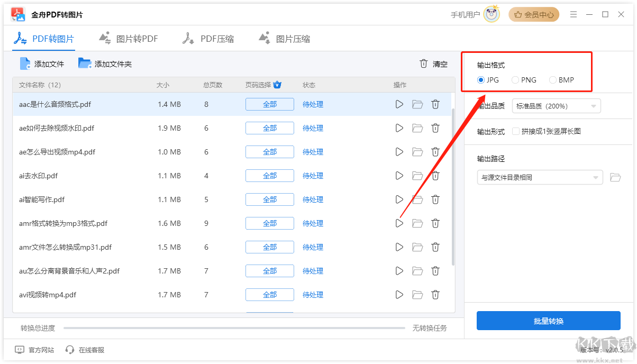Click the 添加文件夹 add folder icon
This screenshot has height=364, width=637.
(x=84, y=63)
